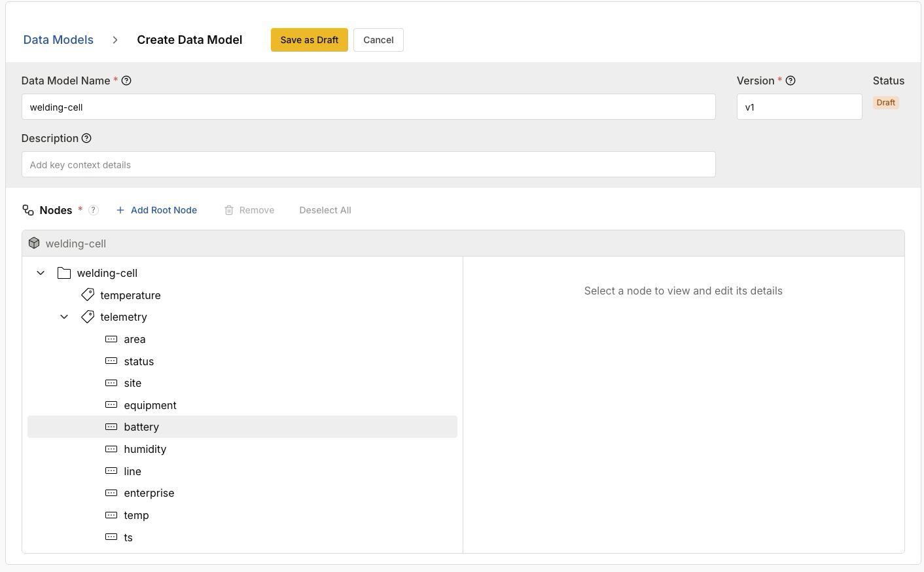
Task: Click the field icon beside enterprise
Action: click(x=111, y=493)
